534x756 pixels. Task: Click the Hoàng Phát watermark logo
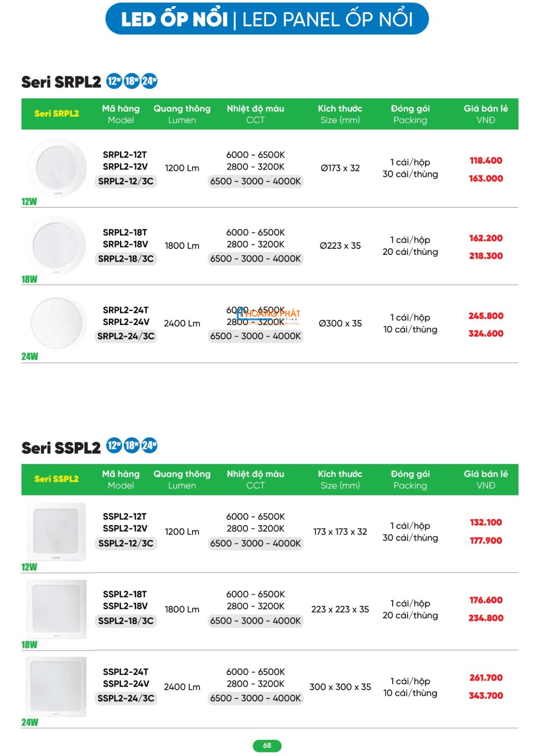pos(268,316)
